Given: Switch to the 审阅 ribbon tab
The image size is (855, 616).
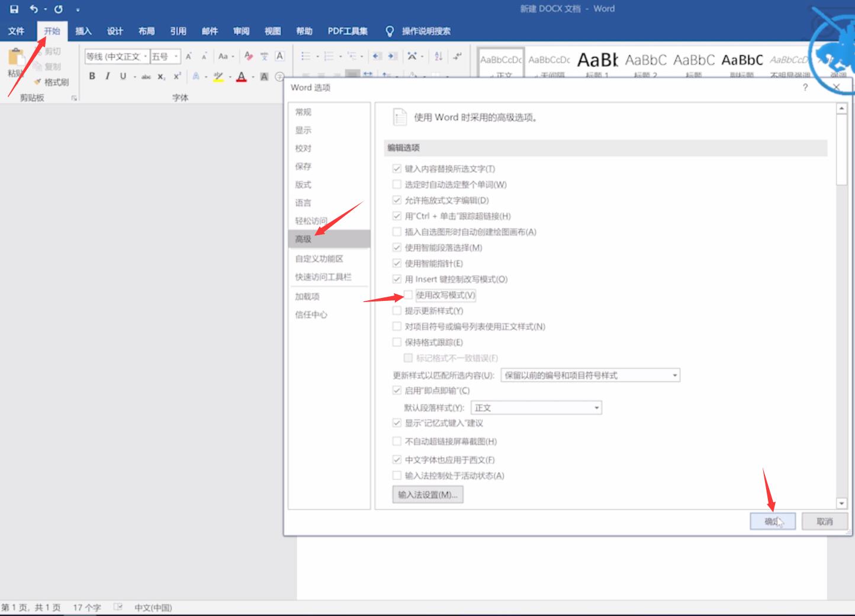Looking at the screenshot, I should [241, 31].
